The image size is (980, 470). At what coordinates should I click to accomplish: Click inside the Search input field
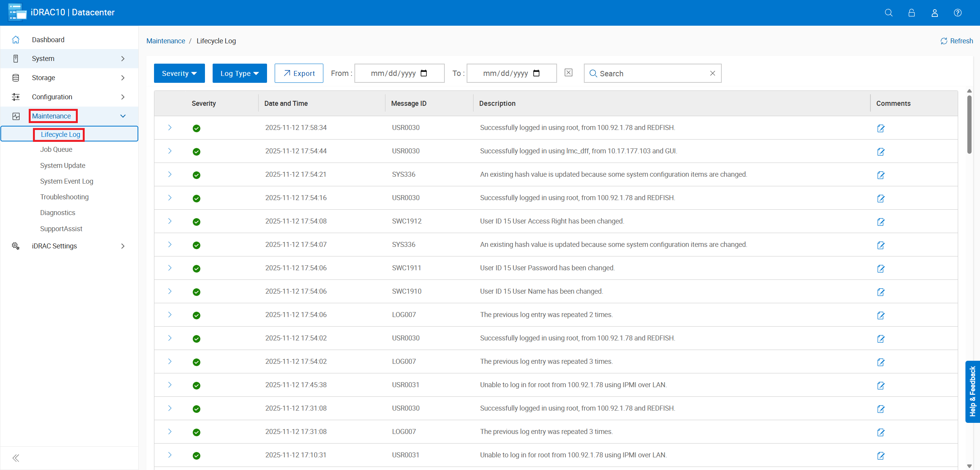click(x=651, y=73)
